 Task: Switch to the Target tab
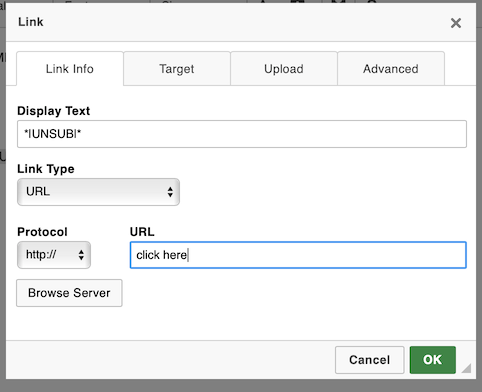177,69
